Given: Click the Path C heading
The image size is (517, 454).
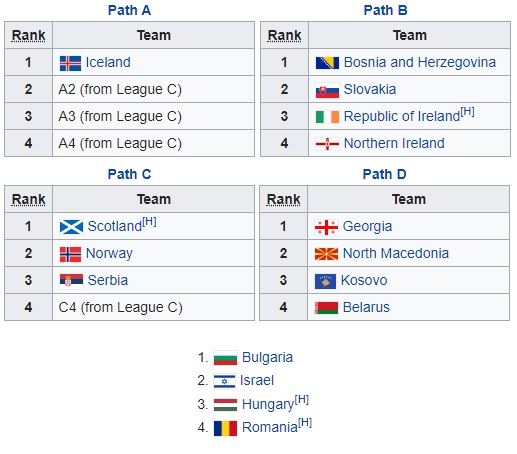Looking at the screenshot, I should pos(129,174).
